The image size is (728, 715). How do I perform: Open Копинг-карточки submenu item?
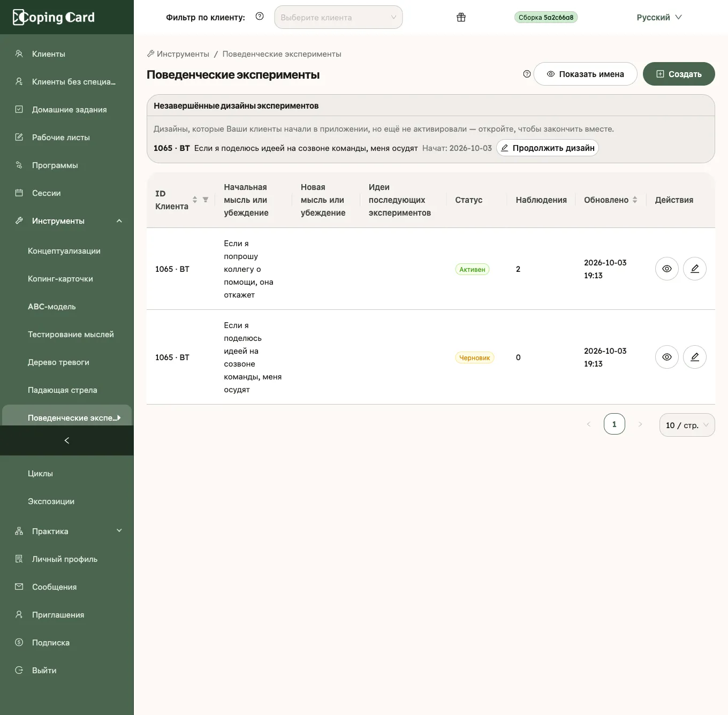tap(67, 278)
